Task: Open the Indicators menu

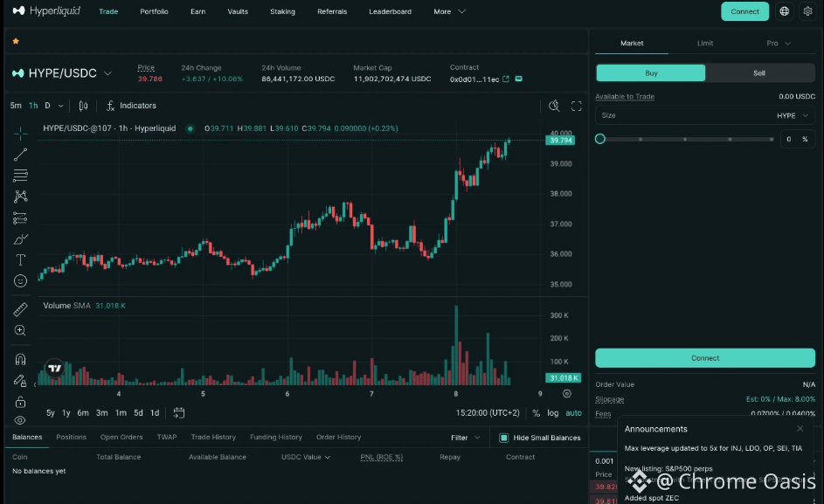Action: (x=131, y=106)
